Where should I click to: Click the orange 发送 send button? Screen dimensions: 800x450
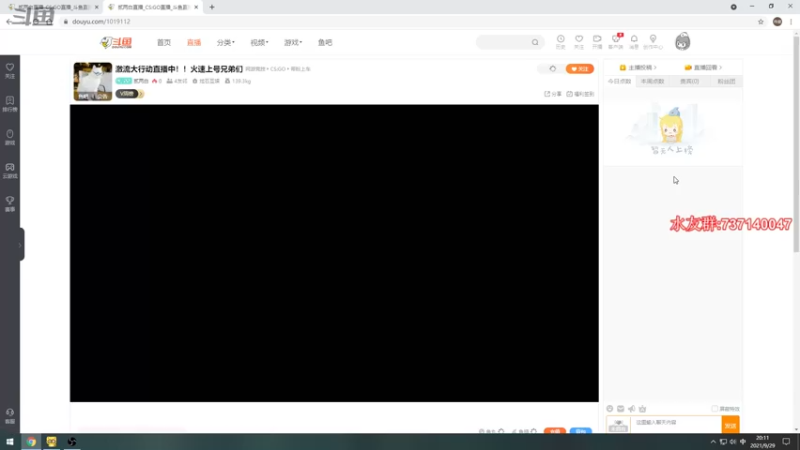point(731,424)
